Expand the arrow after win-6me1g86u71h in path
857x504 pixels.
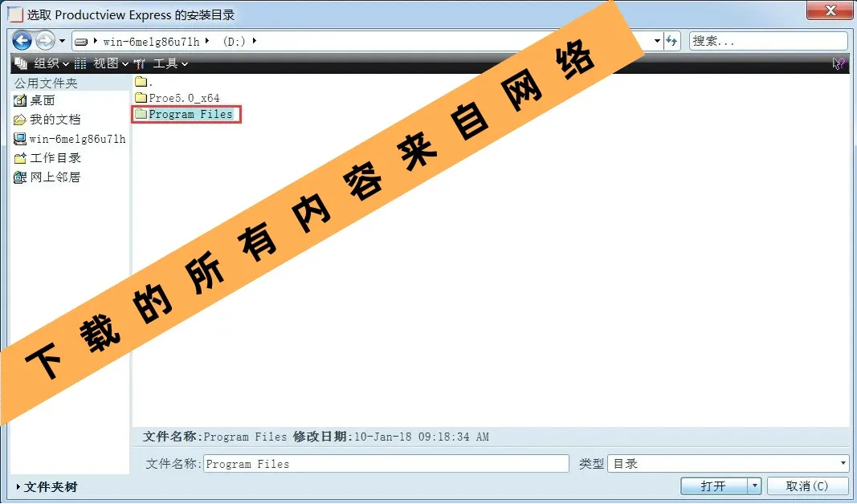click(x=207, y=41)
